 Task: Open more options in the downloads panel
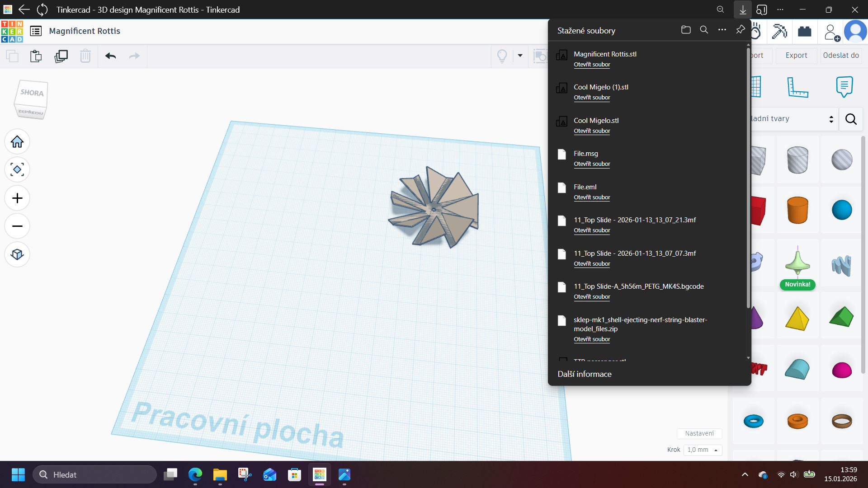(722, 30)
